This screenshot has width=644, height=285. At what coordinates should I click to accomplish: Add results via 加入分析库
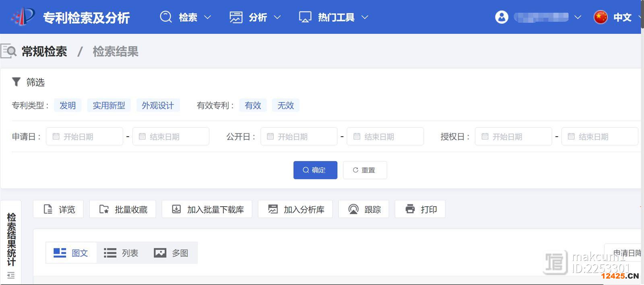point(295,209)
